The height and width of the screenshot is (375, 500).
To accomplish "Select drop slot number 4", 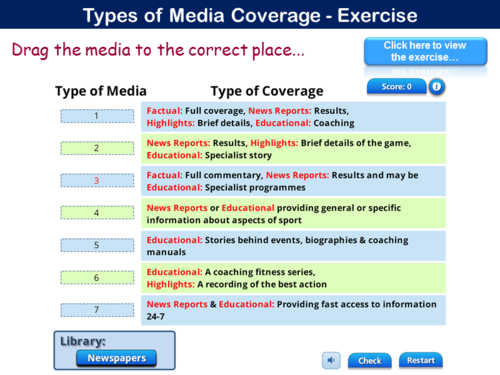I will pyautogui.click(x=97, y=213).
